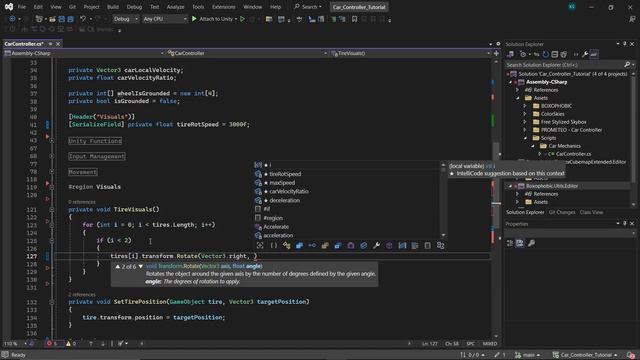Open Assembly-CSharp project scope dropdown
640x360 pixels.
tap(84, 53)
